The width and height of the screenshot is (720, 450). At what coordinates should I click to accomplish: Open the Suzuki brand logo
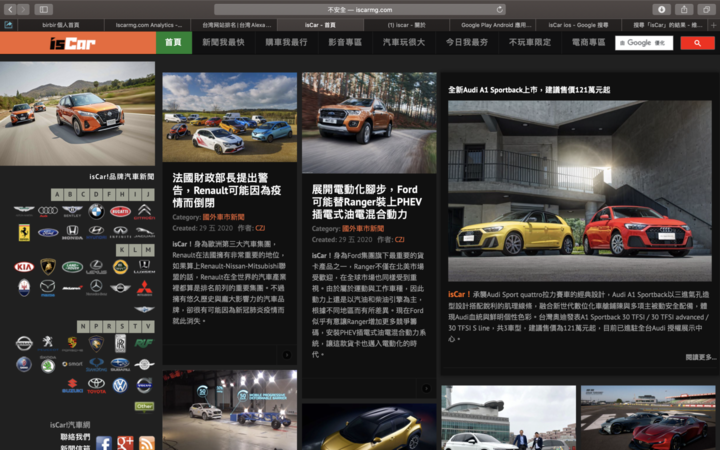pyautogui.click(x=72, y=385)
